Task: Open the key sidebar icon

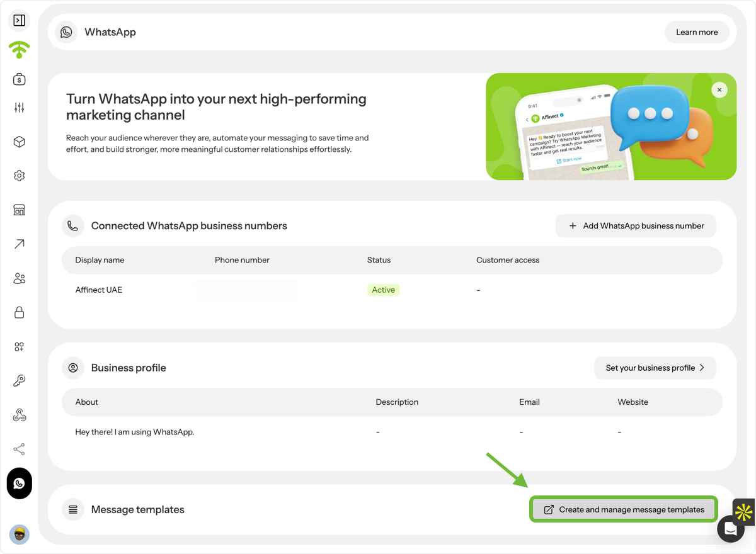Action: click(x=20, y=381)
